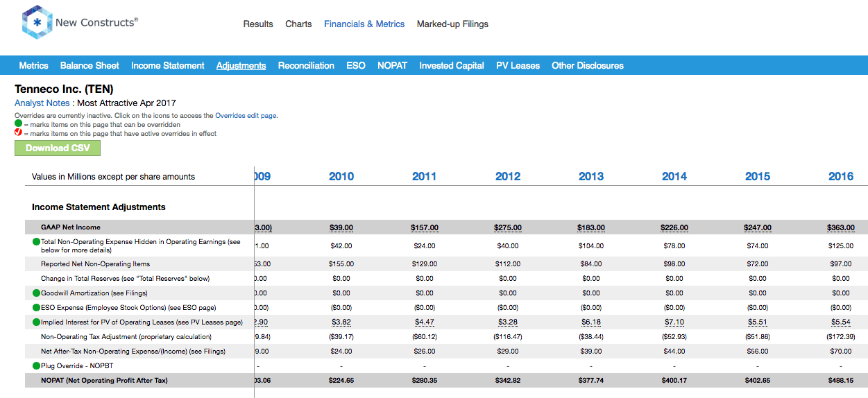
Task: Click 2012 Non-Operating Tax Adjustment value ($116.47)
Action: coord(508,337)
